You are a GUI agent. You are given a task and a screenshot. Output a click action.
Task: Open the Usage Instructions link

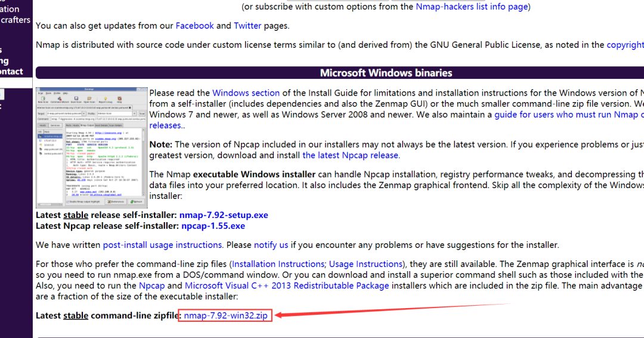[366, 264]
